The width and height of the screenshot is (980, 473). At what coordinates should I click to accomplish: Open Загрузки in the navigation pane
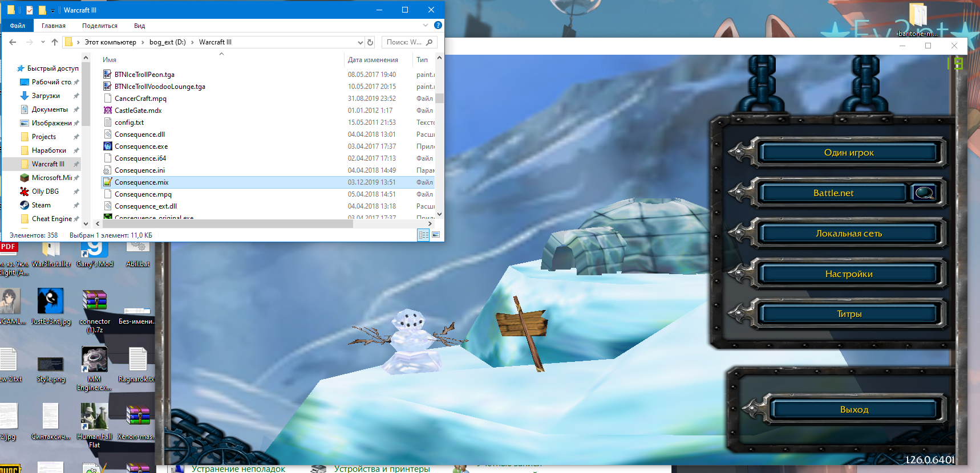pos(46,96)
